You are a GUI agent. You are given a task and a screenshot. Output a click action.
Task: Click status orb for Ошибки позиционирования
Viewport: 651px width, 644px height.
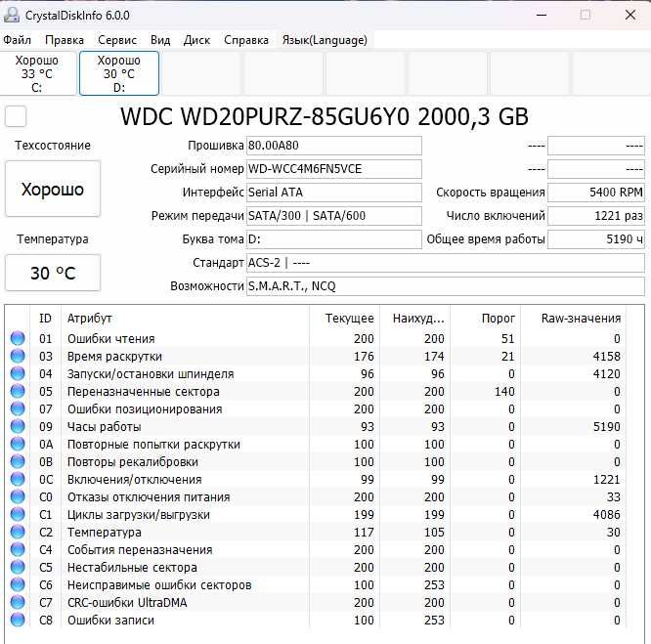[x=18, y=408]
